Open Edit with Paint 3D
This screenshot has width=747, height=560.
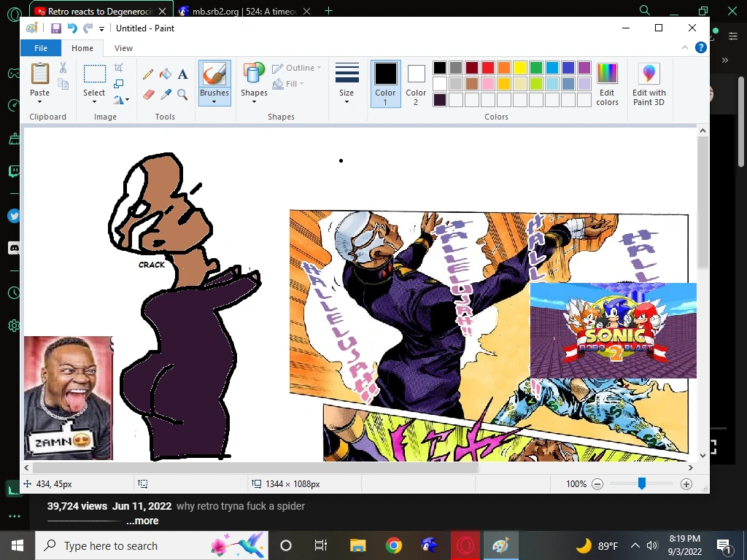[x=649, y=82]
